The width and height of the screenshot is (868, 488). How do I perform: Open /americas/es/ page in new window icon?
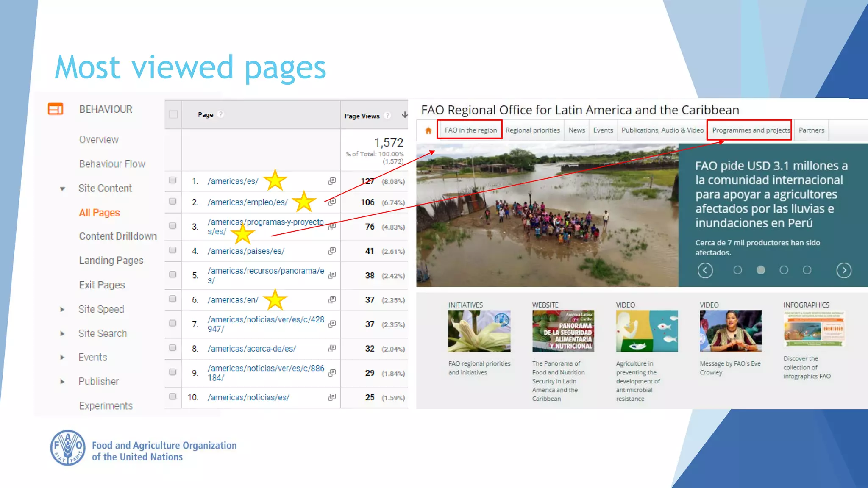pos(332,181)
